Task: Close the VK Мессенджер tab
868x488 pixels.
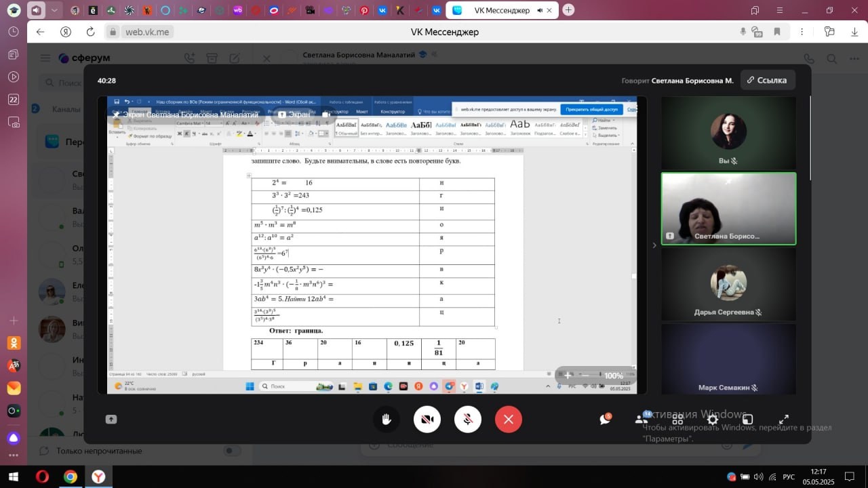Action: click(550, 10)
